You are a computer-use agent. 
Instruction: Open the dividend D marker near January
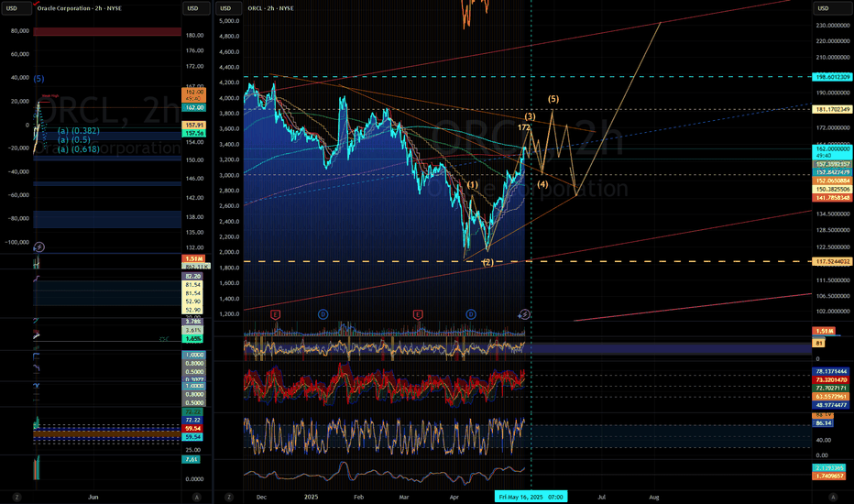pyautogui.click(x=323, y=314)
